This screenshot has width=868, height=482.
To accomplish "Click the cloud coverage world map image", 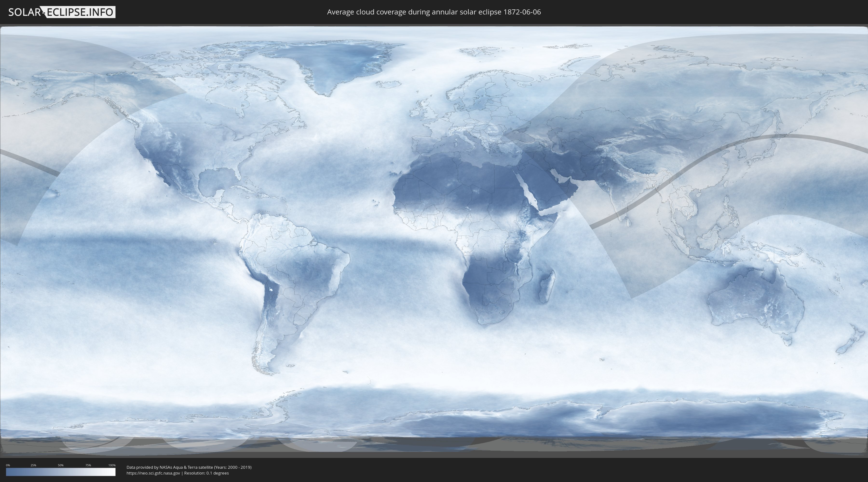I will click(x=434, y=241).
